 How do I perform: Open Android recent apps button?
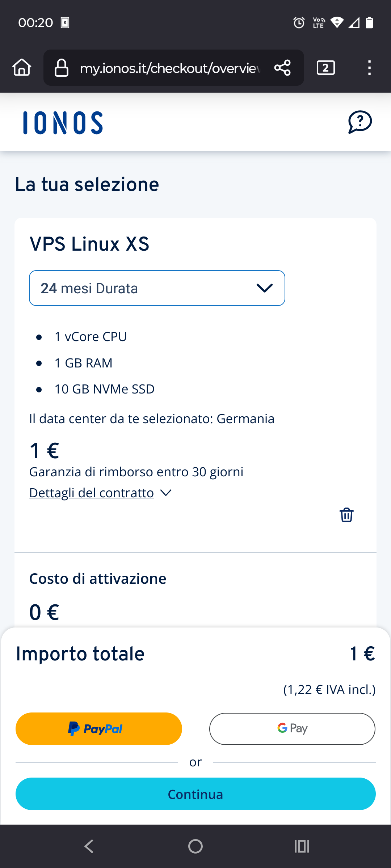302,846
